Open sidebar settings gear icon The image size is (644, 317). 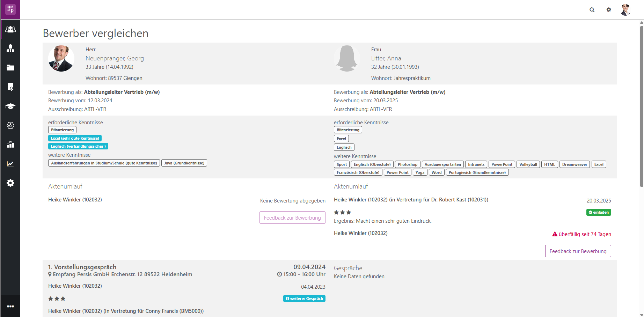pos(10,183)
